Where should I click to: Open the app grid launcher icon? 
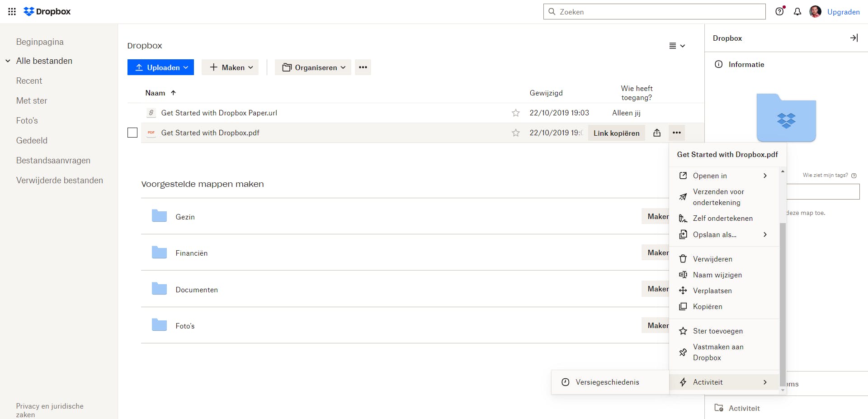point(12,12)
